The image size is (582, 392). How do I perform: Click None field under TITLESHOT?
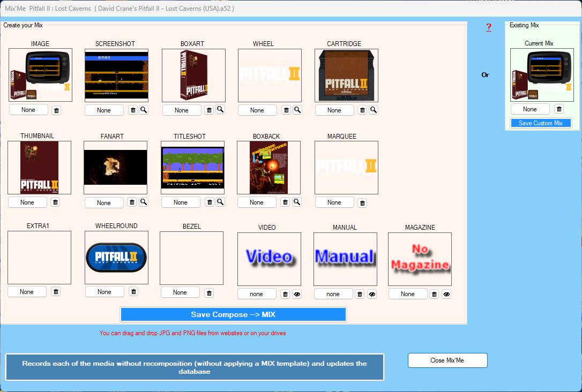[181, 202]
